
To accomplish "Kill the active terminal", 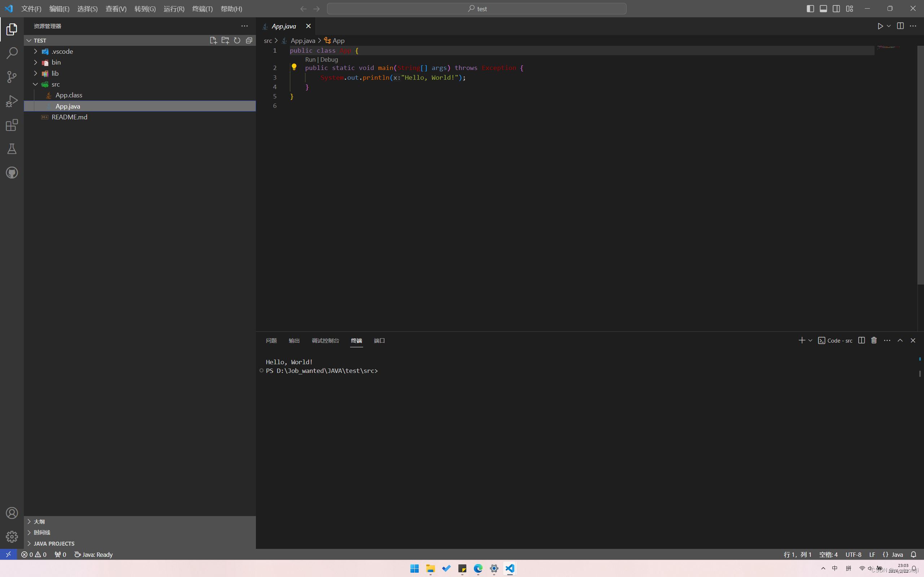I will (873, 340).
